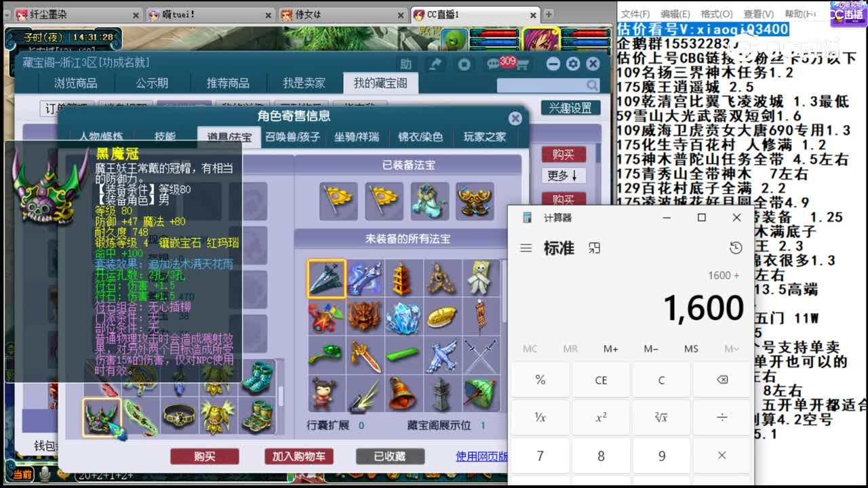Click 加入购物车 button
The height and width of the screenshot is (488, 868).
[299, 456]
